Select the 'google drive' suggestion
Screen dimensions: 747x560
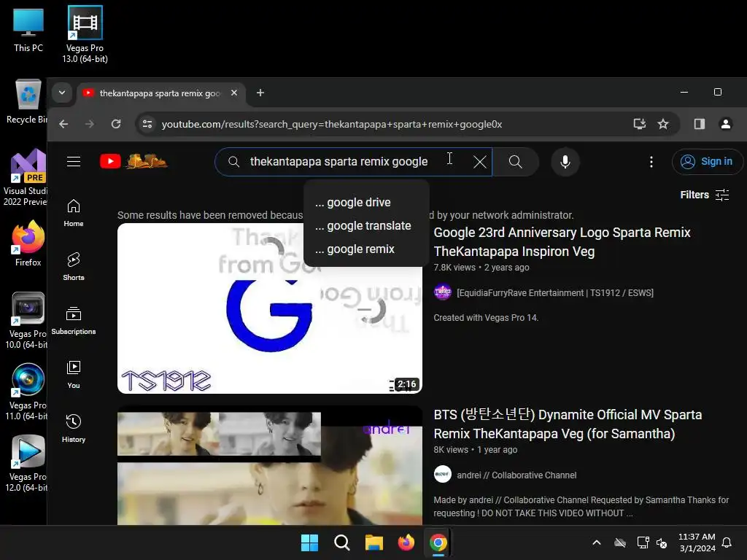coord(366,203)
